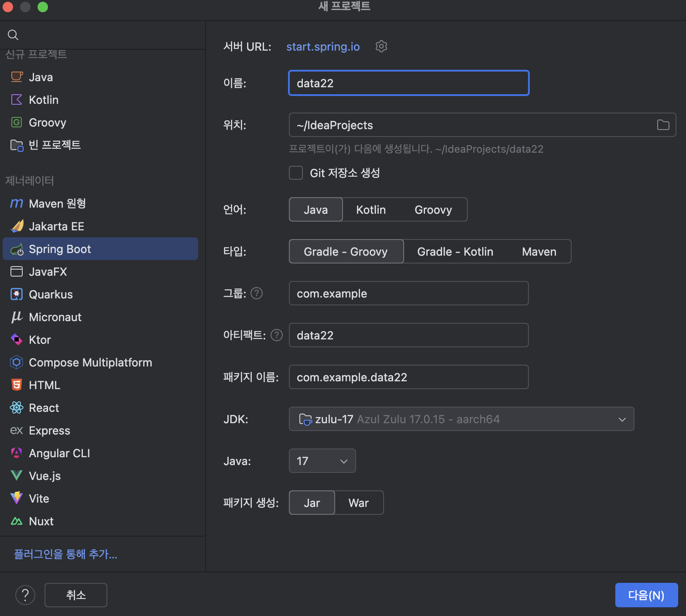Screen dimensions: 686x616
Task: Open the Java version 17 dropdown
Action: click(x=322, y=461)
